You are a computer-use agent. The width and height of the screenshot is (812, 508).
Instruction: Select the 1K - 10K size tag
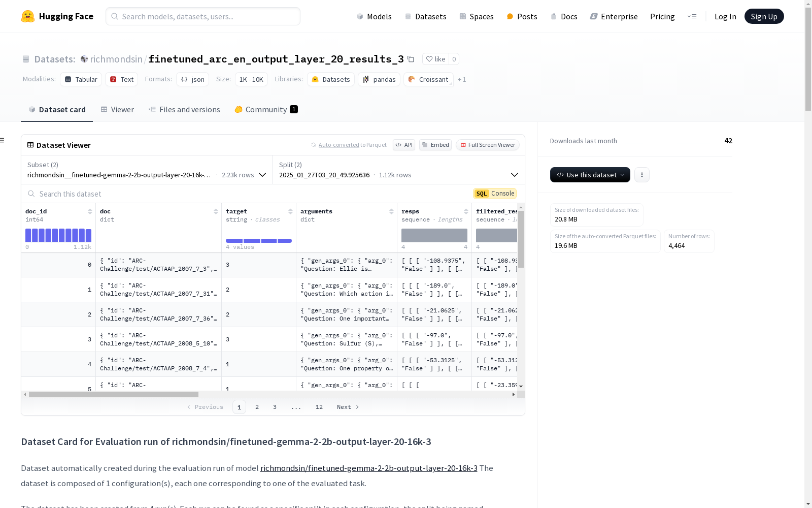coord(251,79)
